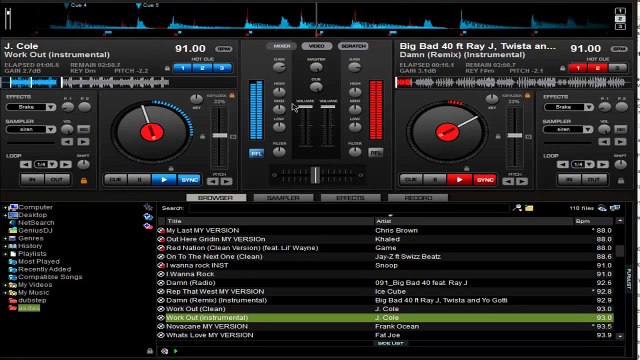Open the BROWSER tab
Image resolution: width=640 pixels, height=360 pixels.
point(216,198)
